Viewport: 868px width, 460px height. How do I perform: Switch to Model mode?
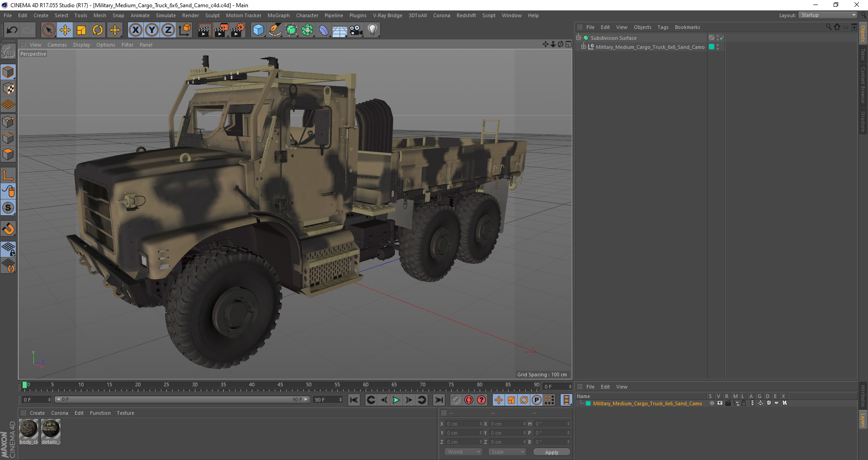click(8, 72)
